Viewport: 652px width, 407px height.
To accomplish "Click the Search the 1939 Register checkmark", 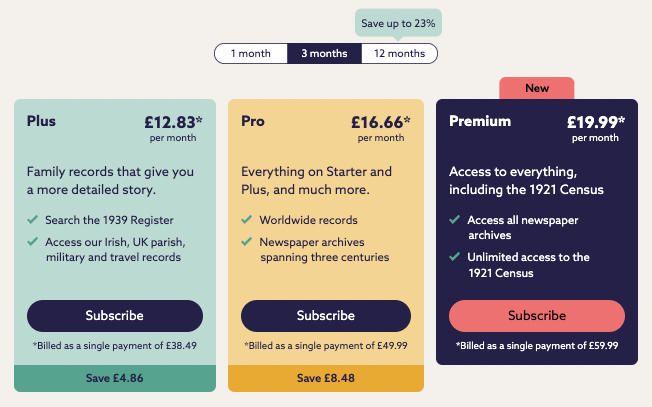I will click(33, 219).
